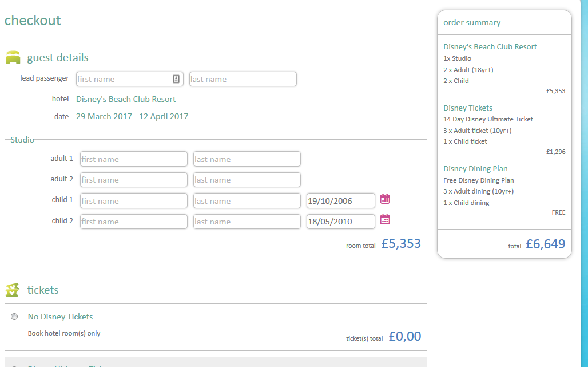
Task: Click the 29 March 2017 - 12 April 2017 date link
Action: coord(132,116)
